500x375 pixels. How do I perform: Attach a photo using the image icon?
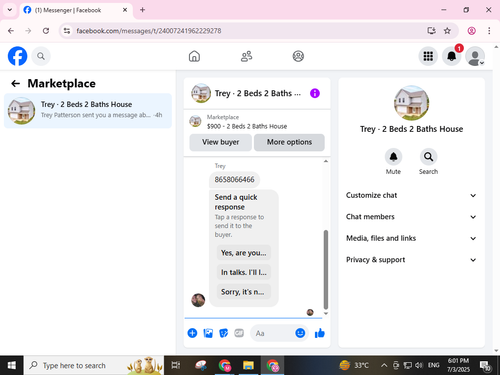(208, 333)
